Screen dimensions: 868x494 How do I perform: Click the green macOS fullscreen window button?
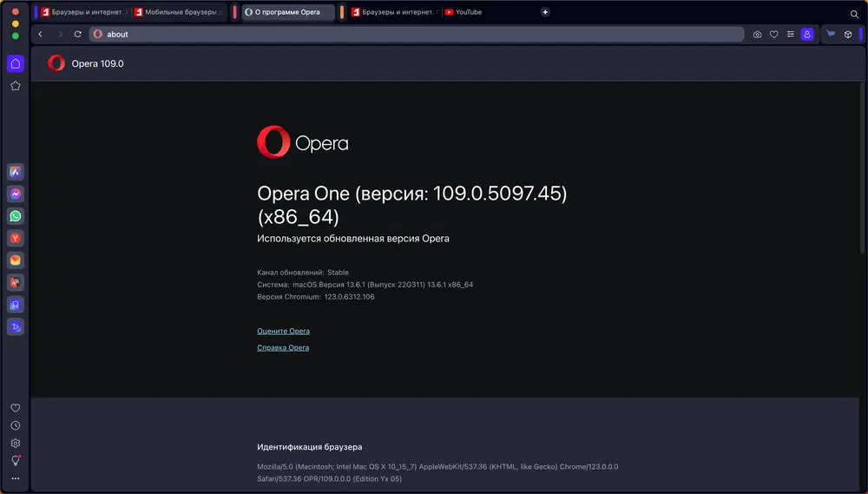(x=16, y=36)
